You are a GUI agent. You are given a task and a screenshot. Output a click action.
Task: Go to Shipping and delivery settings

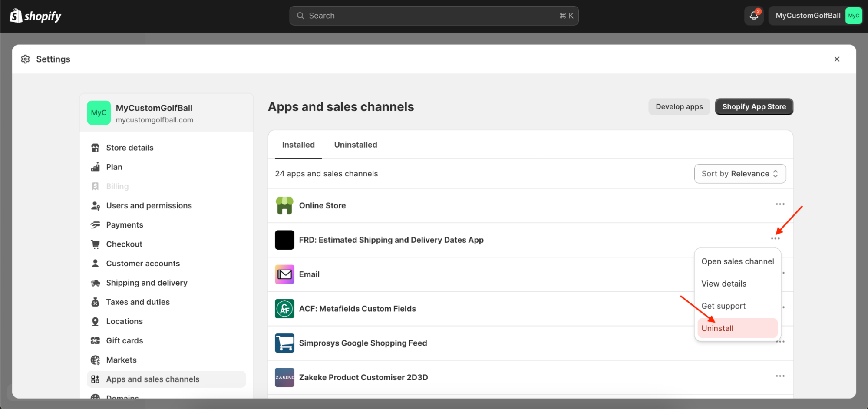pos(146,283)
